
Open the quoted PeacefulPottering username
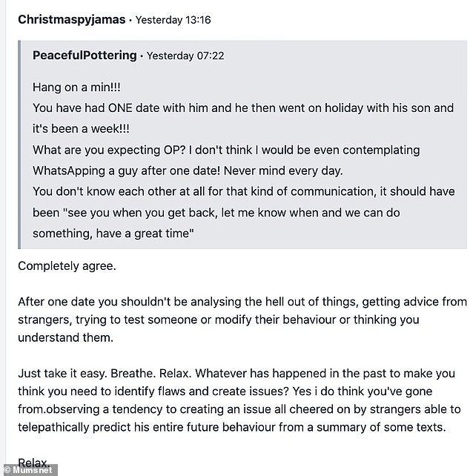[x=85, y=56]
